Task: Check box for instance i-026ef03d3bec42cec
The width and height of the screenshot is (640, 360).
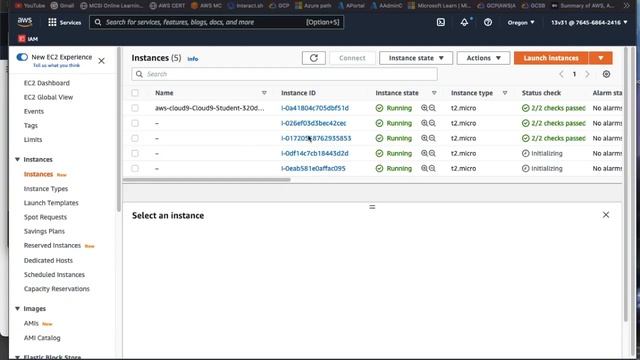Action: coord(135,123)
